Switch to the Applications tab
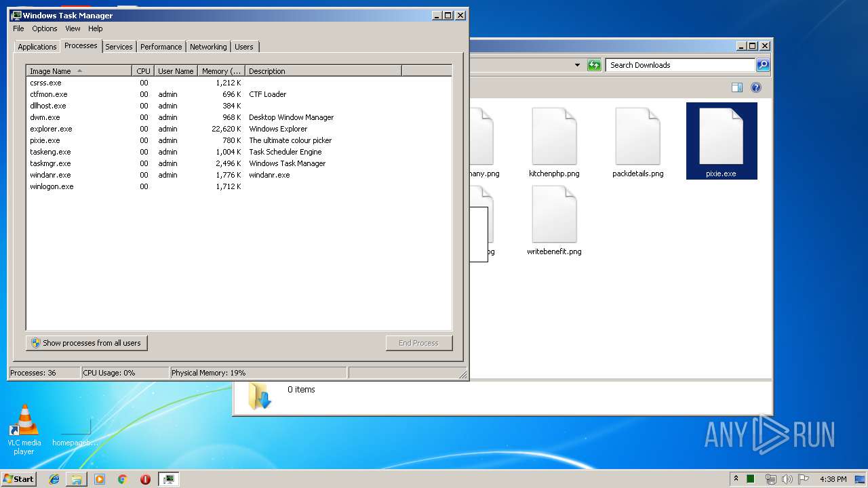The width and height of the screenshot is (868, 488). point(37,47)
